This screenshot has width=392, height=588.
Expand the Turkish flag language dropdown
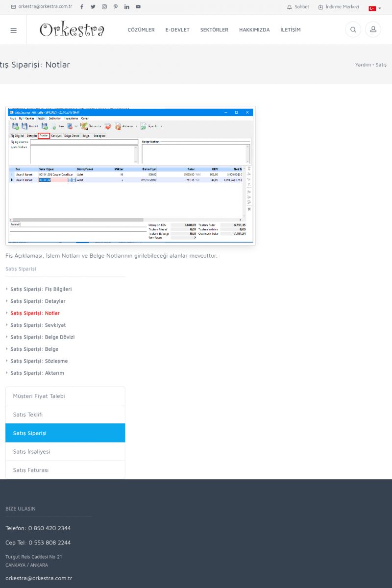(375, 8)
